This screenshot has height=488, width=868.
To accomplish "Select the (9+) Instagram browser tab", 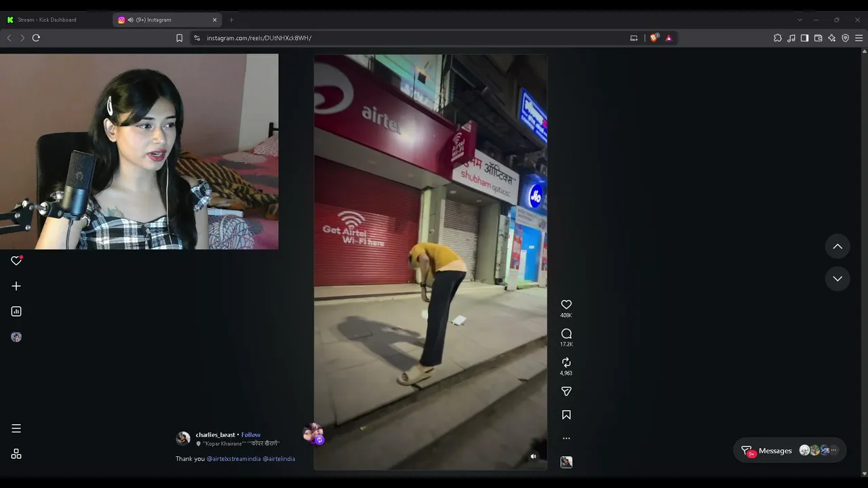I will point(163,20).
